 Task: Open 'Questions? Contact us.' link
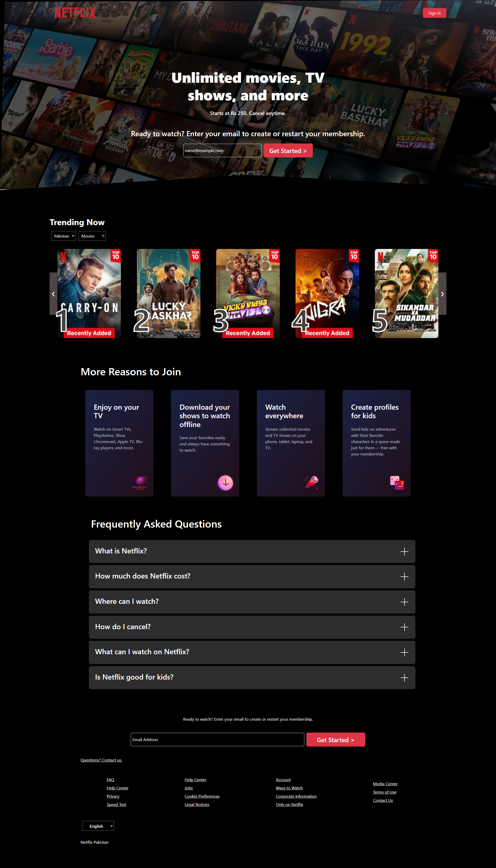pos(101,760)
